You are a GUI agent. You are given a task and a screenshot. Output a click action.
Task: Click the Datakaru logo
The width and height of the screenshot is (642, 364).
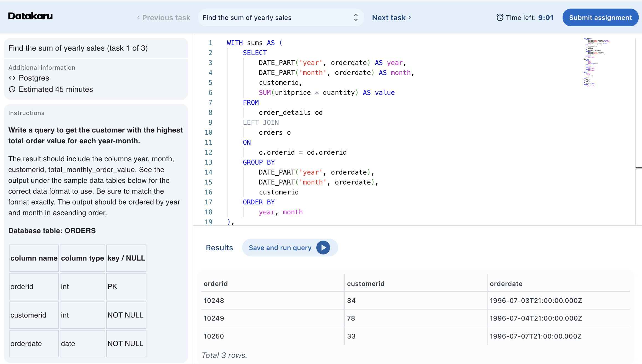click(x=30, y=16)
